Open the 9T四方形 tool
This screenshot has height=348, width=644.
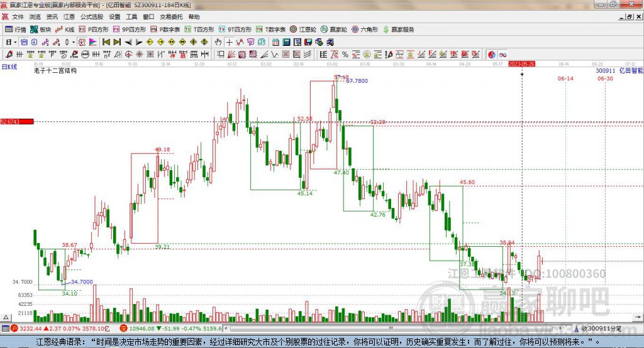235,30
